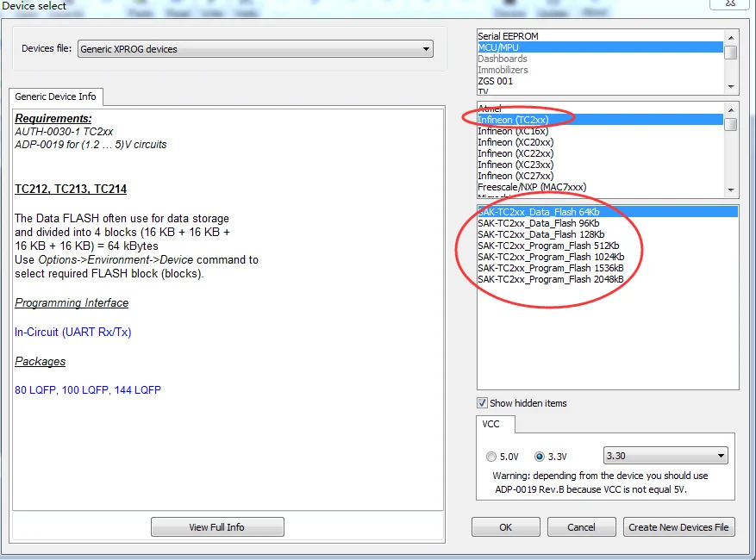
Task: Click In-Circuit (UART Rx/Tx) link
Action: 72,332
